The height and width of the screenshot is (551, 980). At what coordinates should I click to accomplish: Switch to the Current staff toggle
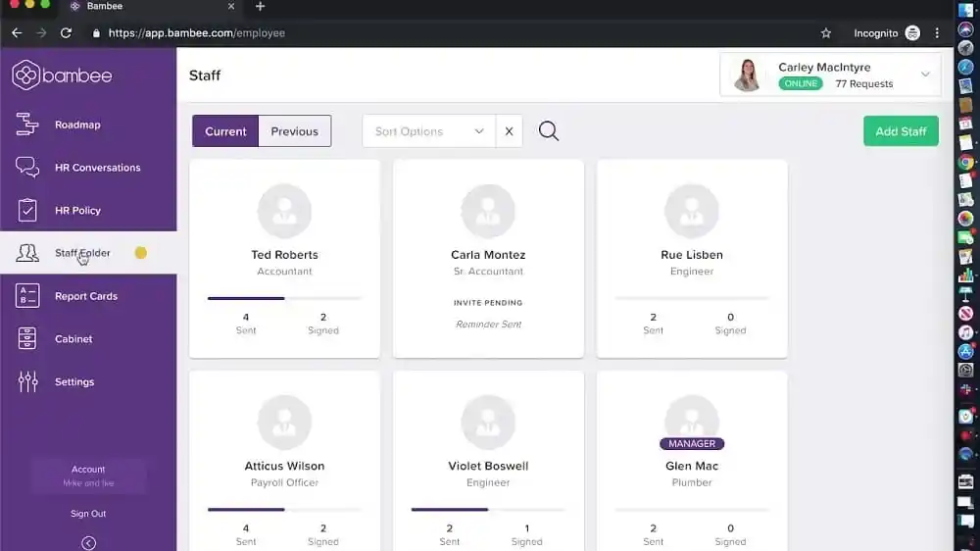pos(225,131)
